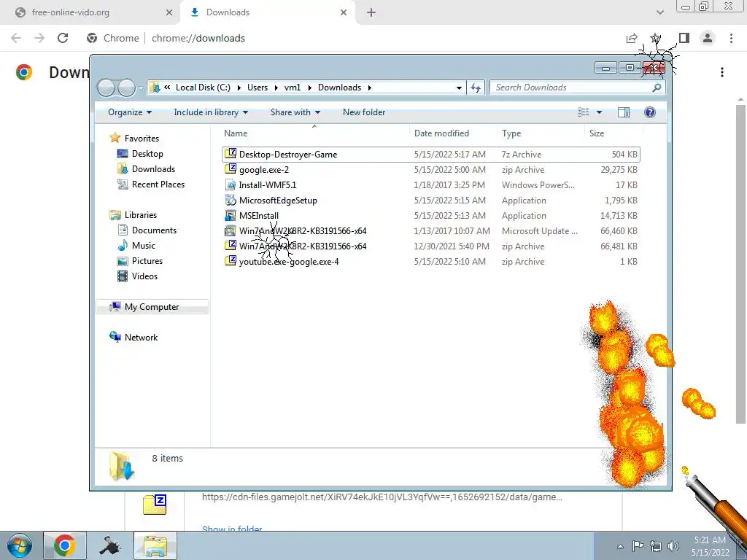Select the MicrosoftEdgeSetup application icon
The image size is (747, 560).
coord(231,200)
